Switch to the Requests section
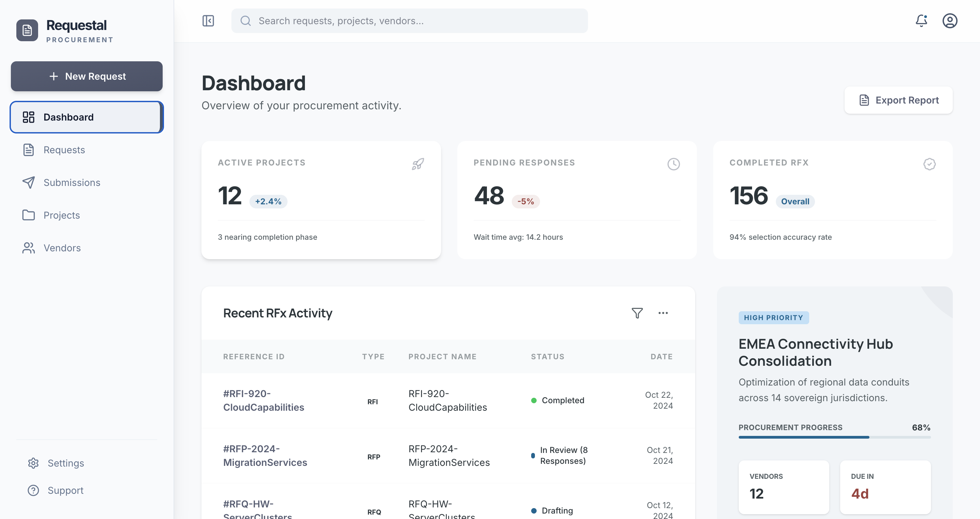The height and width of the screenshot is (519, 980). click(x=64, y=150)
